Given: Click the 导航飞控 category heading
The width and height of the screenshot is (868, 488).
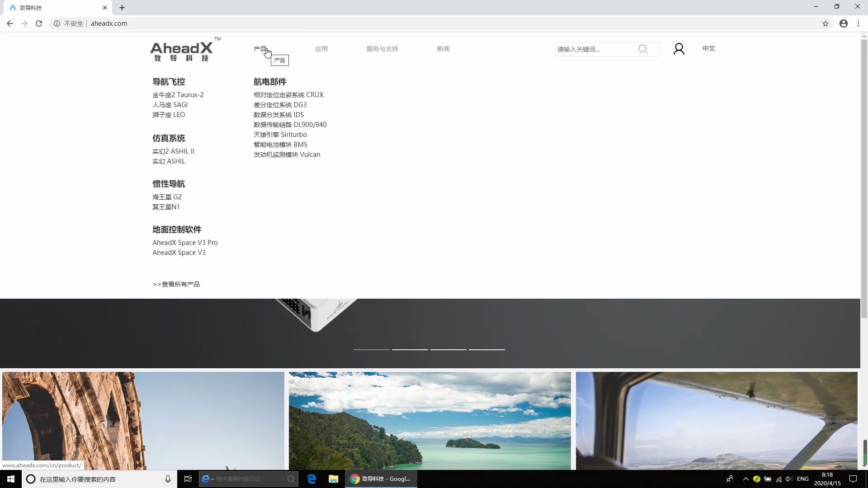Looking at the screenshot, I should [x=169, y=82].
